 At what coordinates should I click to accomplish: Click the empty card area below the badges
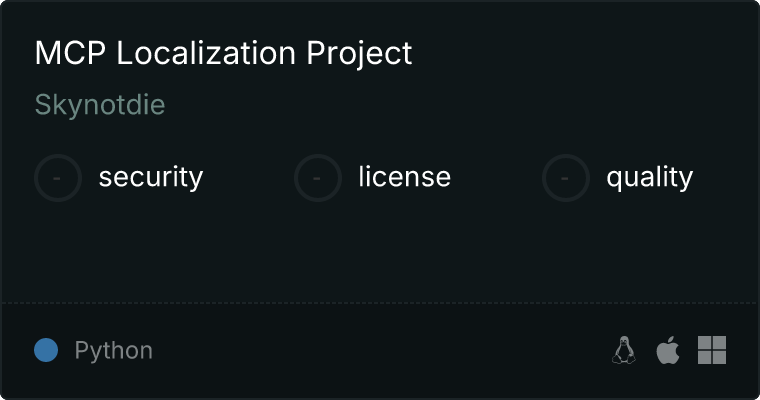(380, 250)
